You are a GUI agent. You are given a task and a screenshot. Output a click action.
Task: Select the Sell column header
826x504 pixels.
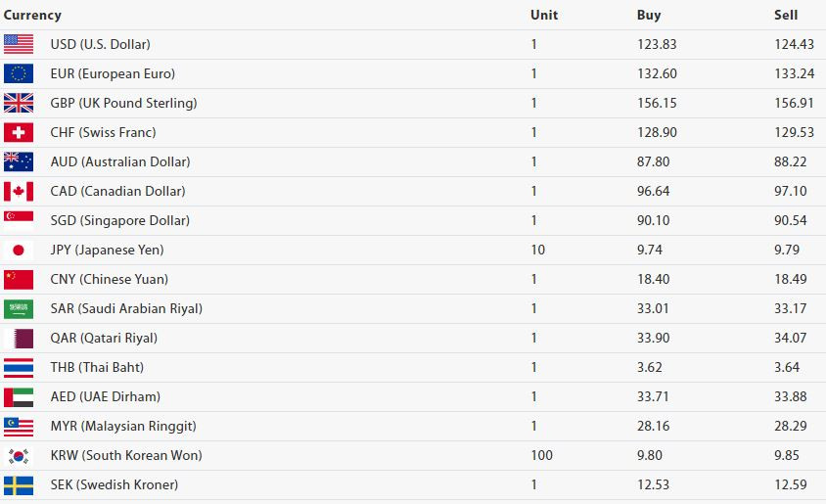point(786,16)
